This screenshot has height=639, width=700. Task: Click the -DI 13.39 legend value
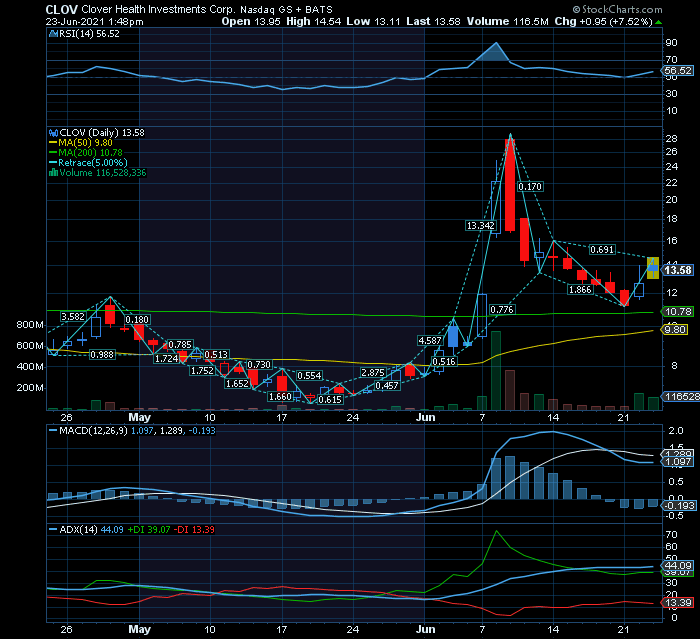194,530
